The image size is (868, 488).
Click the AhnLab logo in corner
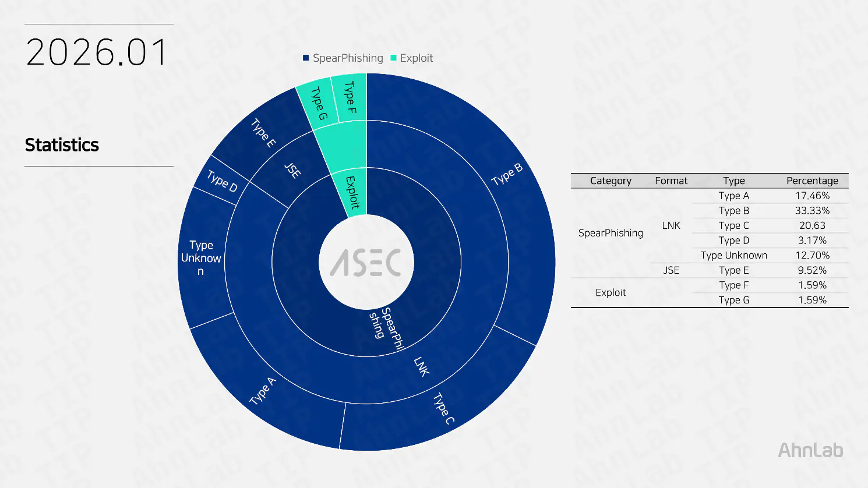click(810, 450)
